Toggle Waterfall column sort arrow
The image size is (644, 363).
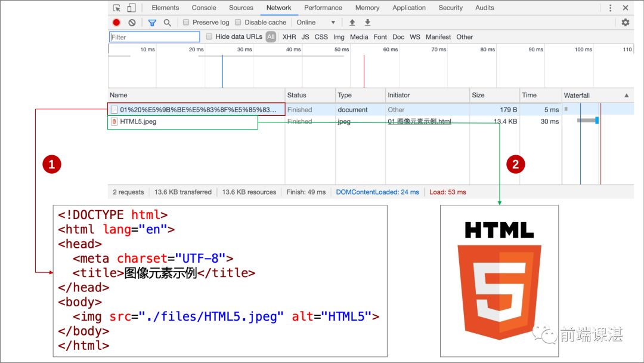point(627,96)
